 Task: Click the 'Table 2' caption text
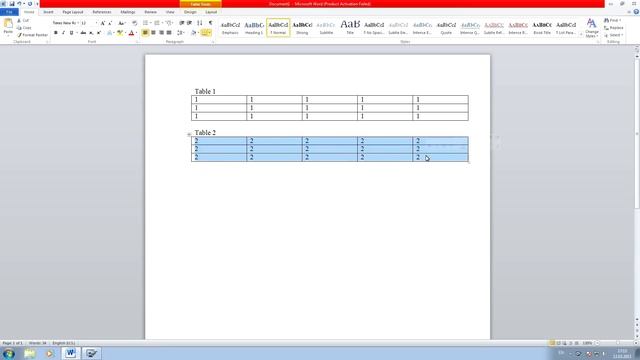(205, 133)
